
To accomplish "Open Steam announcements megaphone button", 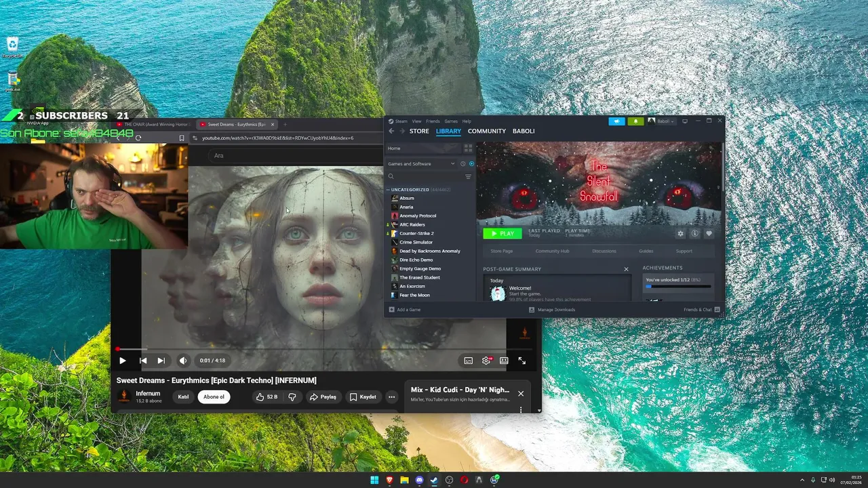I will click(616, 121).
